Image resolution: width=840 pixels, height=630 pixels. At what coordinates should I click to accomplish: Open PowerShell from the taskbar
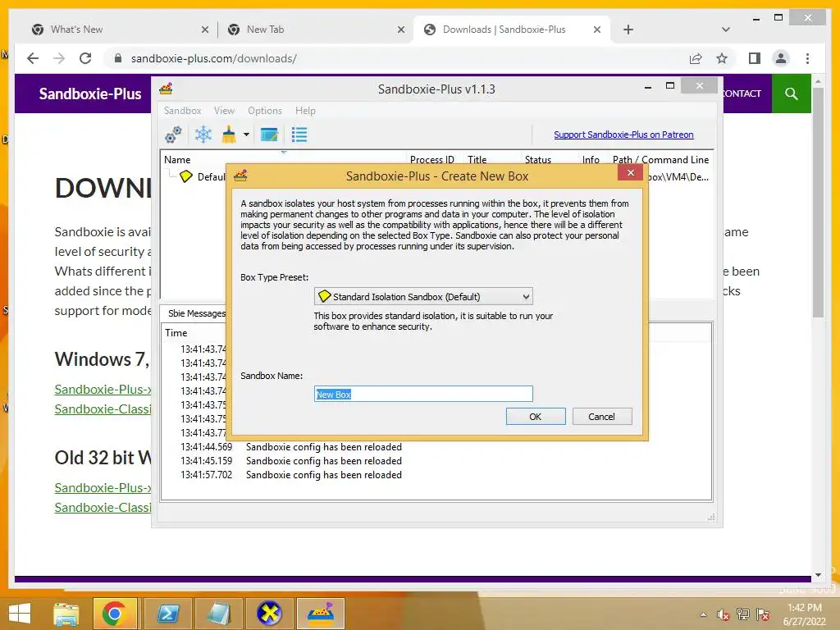point(167,614)
